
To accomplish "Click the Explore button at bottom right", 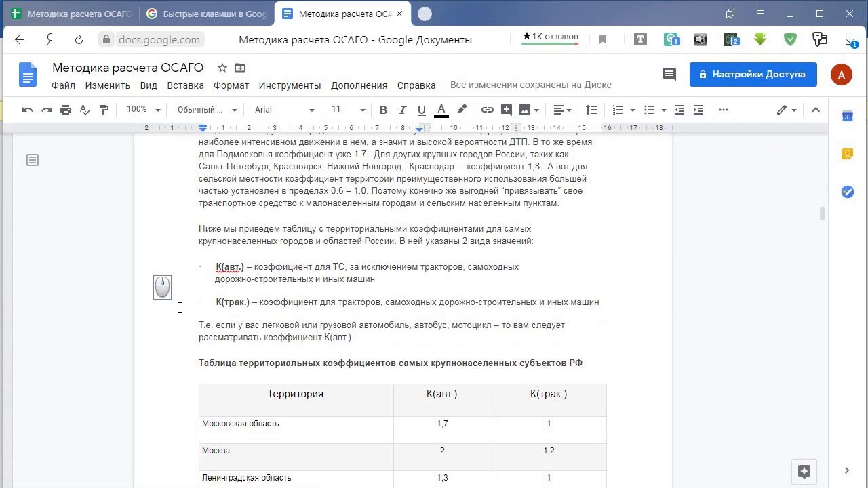I will coord(804,471).
